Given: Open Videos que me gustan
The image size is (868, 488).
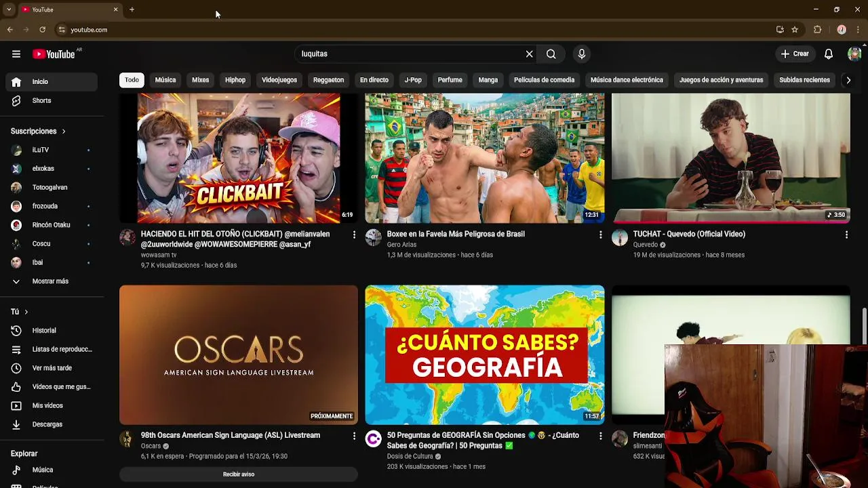Looking at the screenshot, I should 52,387.
